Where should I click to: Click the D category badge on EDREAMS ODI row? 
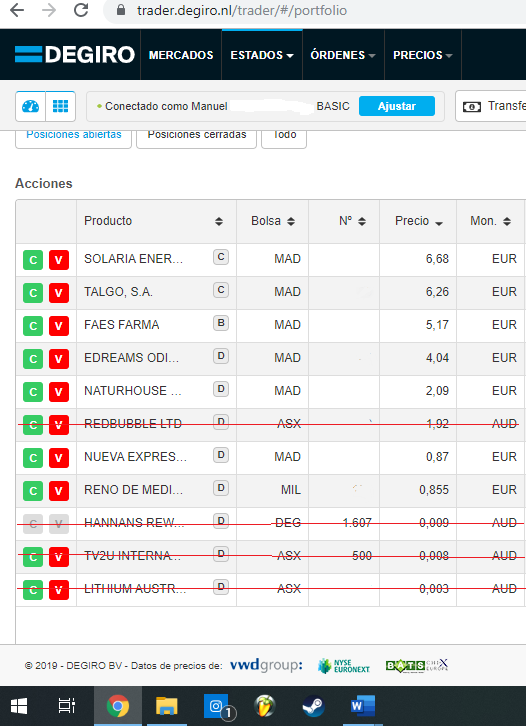pyautogui.click(x=221, y=356)
